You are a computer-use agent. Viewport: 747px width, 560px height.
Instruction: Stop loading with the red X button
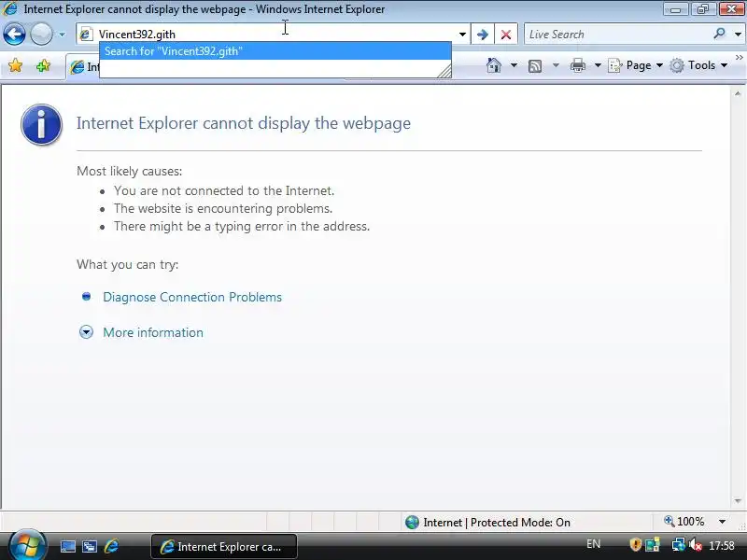(506, 35)
